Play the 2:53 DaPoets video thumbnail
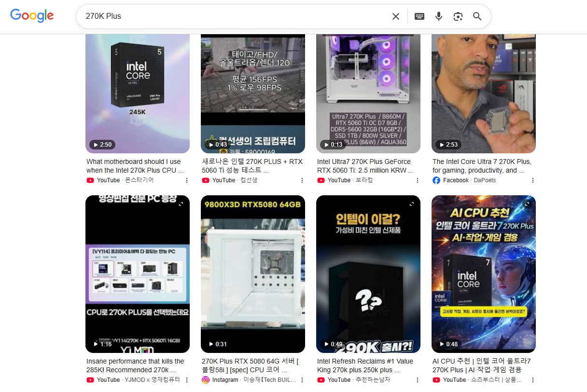This screenshot has height=392, width=587. (484, 94)
